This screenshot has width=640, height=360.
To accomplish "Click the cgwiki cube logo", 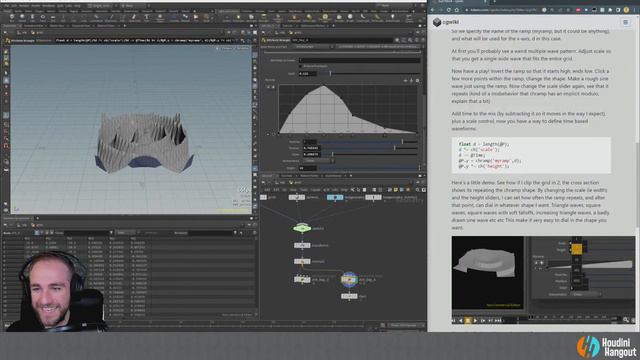I will 437,22.
